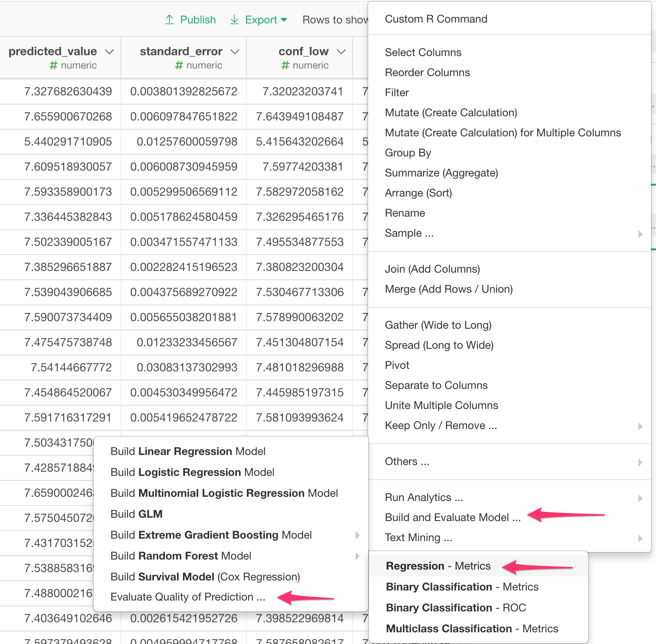Open Text Mining ... entry
This screenshot has height=644, width=656.
[x=418, y=537]
